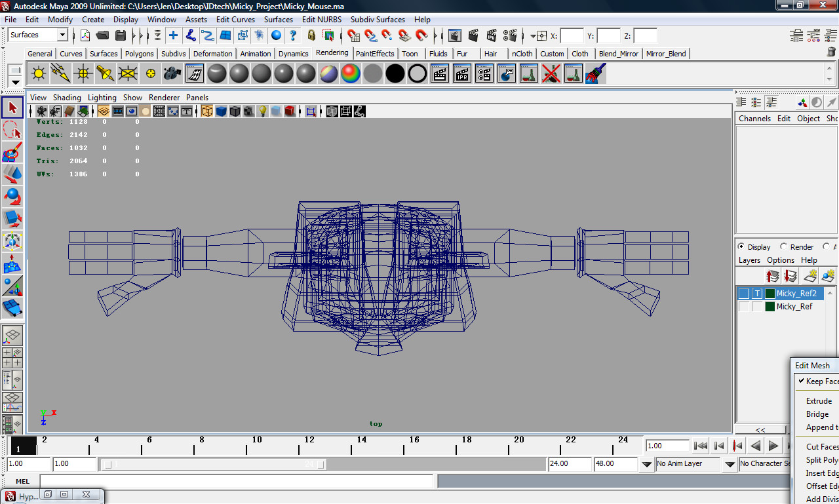Screen dimensions: 839x504
Task: Play animation backwards
Action: click(756, 446)
